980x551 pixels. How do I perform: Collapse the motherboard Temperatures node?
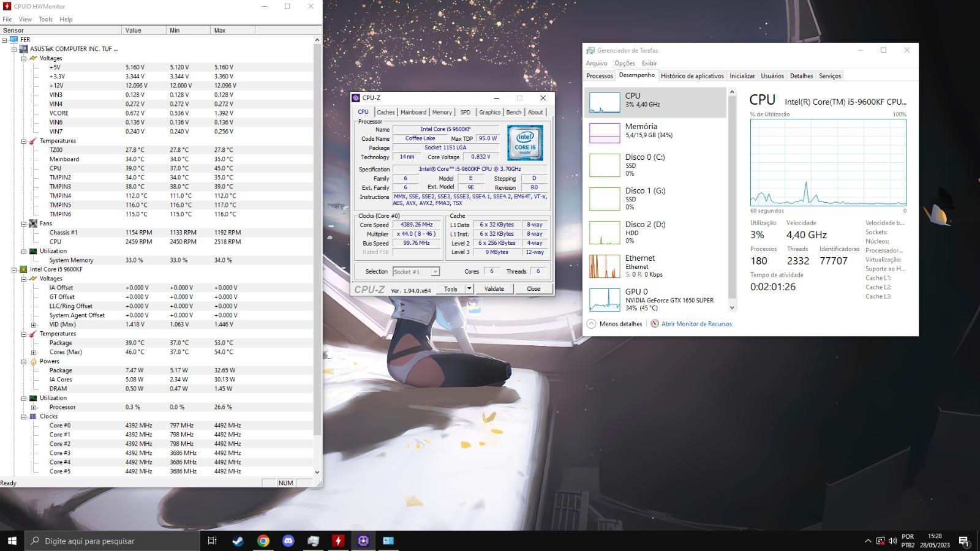[24, 141]
